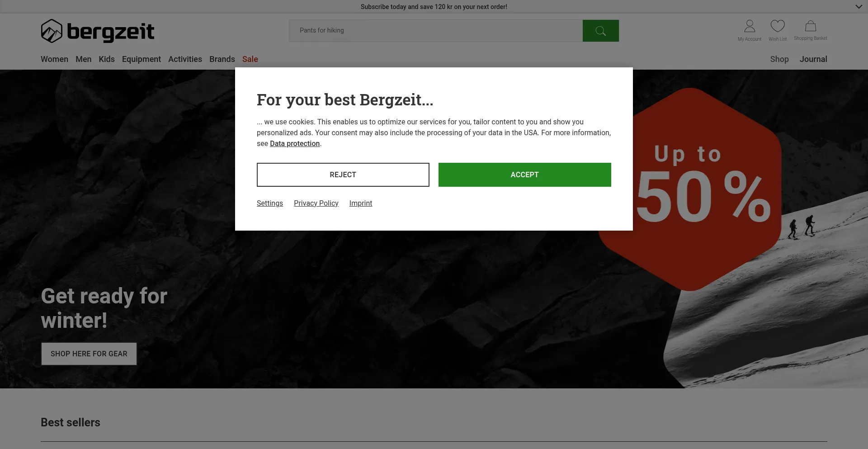Click the green search magnifier button
868x449 pixels.
600,31
